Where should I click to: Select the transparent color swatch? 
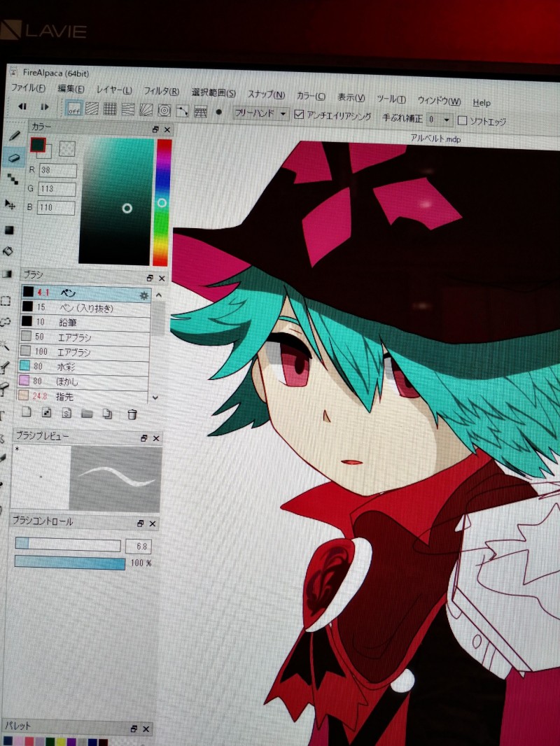pyautogui.click(x=67, y=148)
